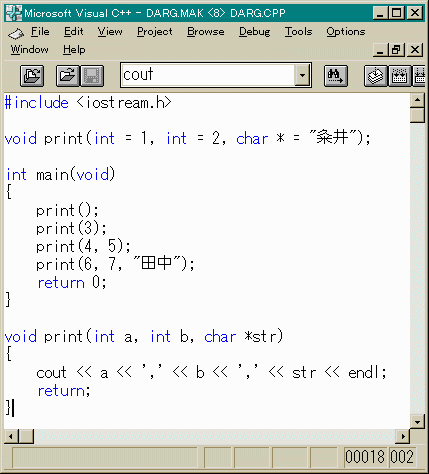429x474 pixels.
Task: Open the Help menu
Action: (74, 50)
